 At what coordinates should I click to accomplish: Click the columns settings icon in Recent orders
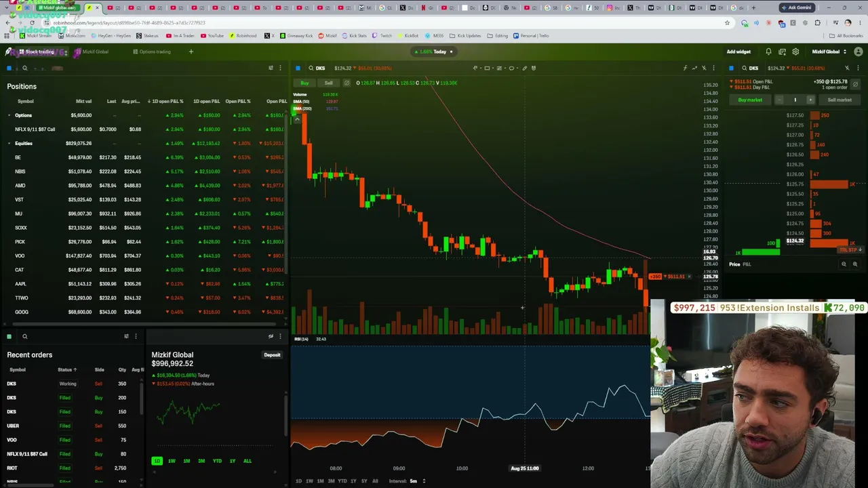pos(126,336)
